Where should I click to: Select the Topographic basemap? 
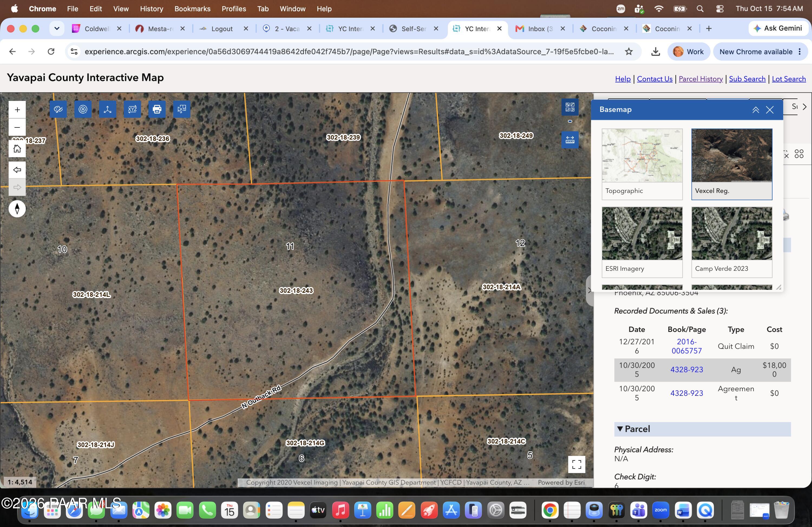(642, 164)
